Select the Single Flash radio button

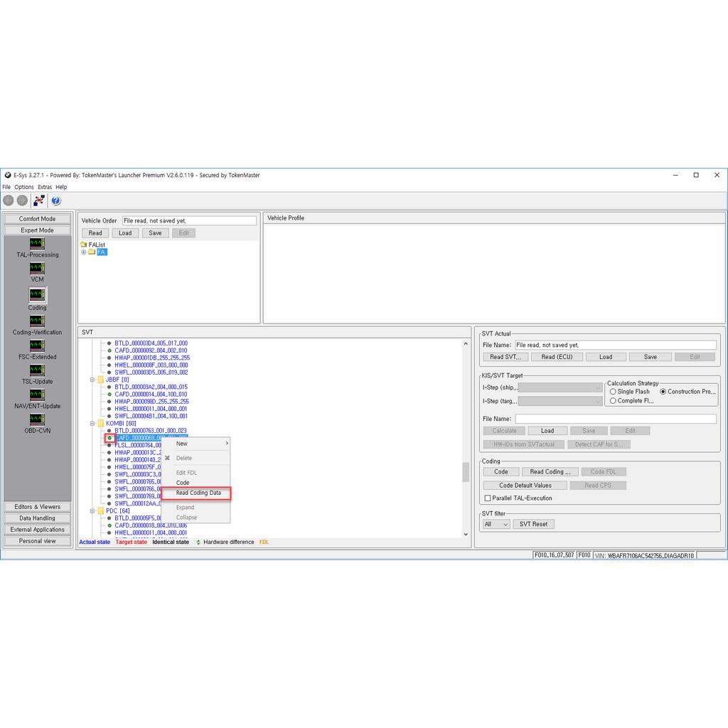[x=613, y=392]
